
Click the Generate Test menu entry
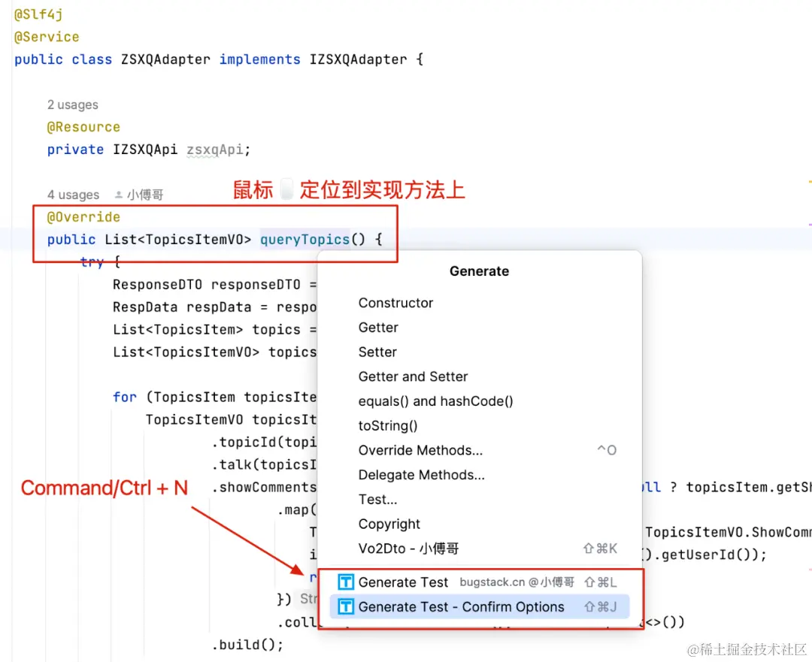[x=479, y=582]
